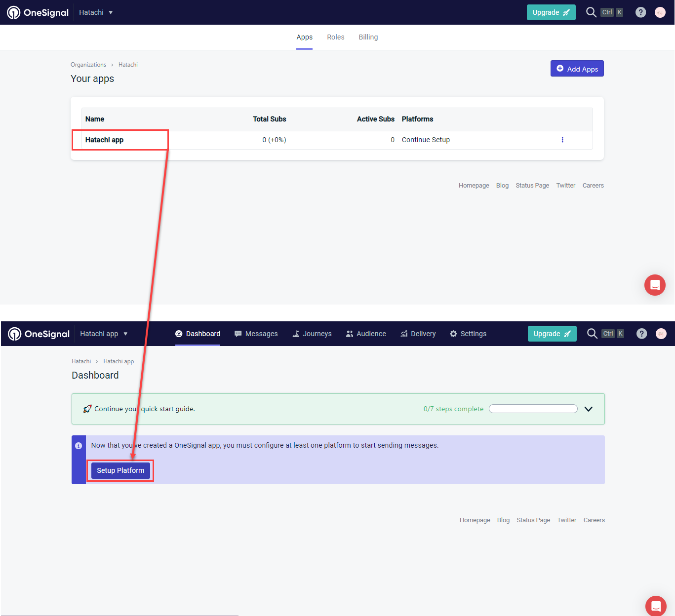Image resolution: width=675 pixels, height=616 pixels.
Task: Open the chat bubble on the Dashboard page
Action: tap(656, 606)
